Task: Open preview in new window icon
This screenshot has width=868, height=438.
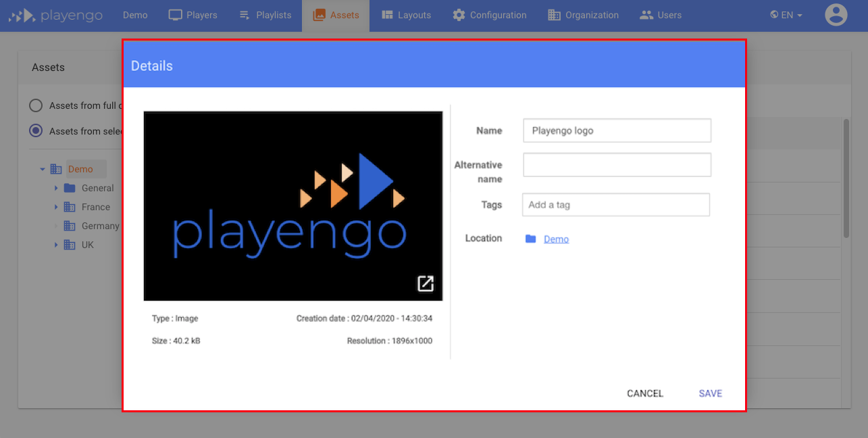Action: coord(426,283)
